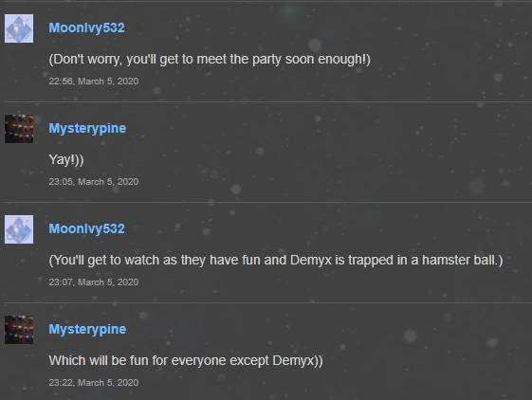
Task: Open MoonIvy532's avatar beside the hamster ball comment
Action: pos(19,229)
